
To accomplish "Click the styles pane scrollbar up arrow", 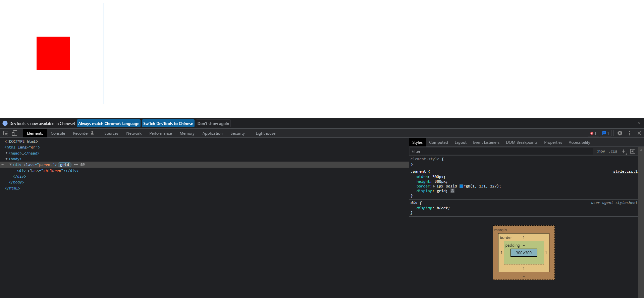I will [x=641, y=150].
